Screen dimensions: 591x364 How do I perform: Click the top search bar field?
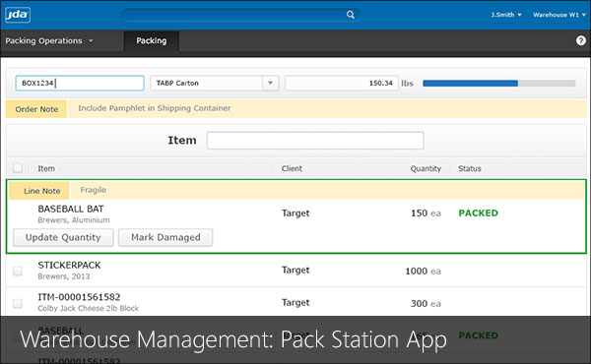241,15
